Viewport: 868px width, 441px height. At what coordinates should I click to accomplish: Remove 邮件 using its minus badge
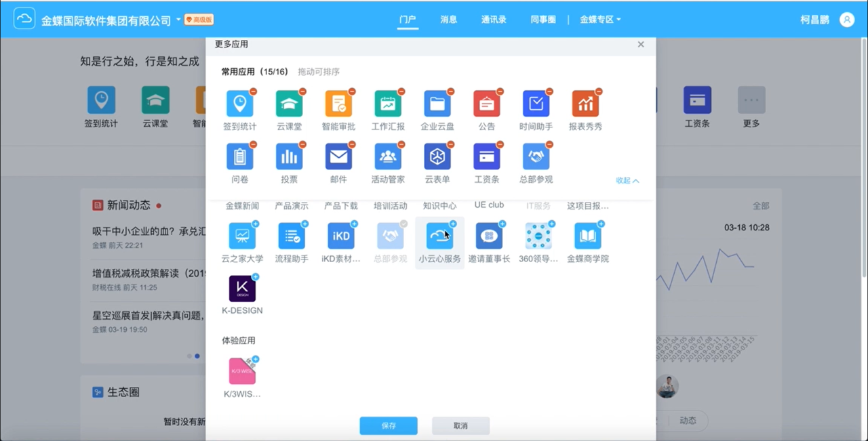click(352, 144)
